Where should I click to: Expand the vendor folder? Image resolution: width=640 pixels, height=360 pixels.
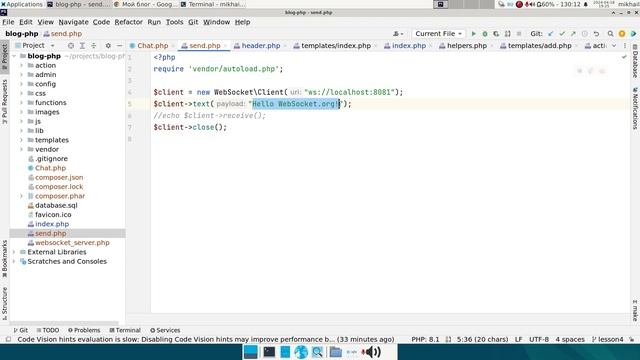tap(22, 149)
